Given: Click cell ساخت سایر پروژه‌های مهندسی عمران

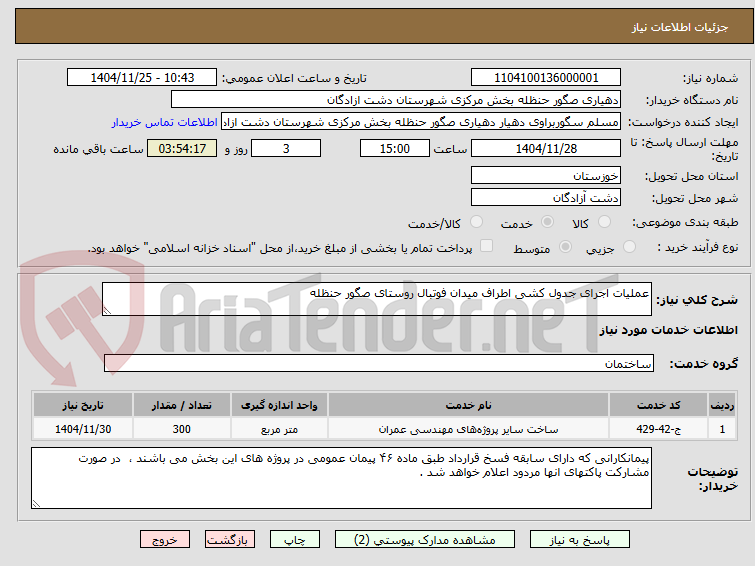Looking at the screenshot, I should (x=469, y=429).
